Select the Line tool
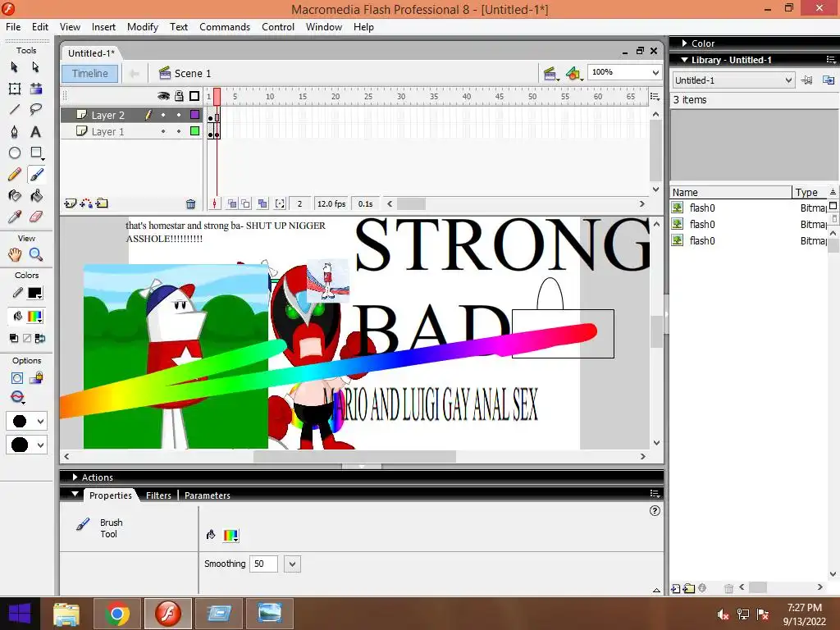 [15, 110]
